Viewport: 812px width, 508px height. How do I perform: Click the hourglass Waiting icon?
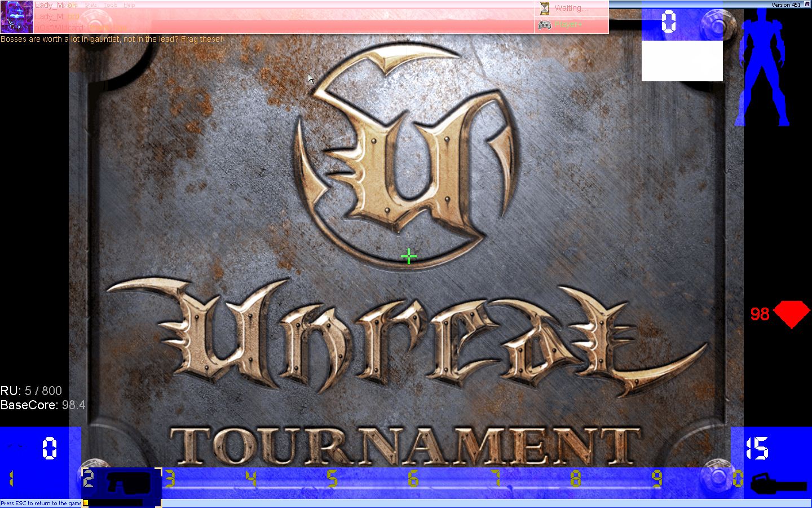[x=544, y=8]
